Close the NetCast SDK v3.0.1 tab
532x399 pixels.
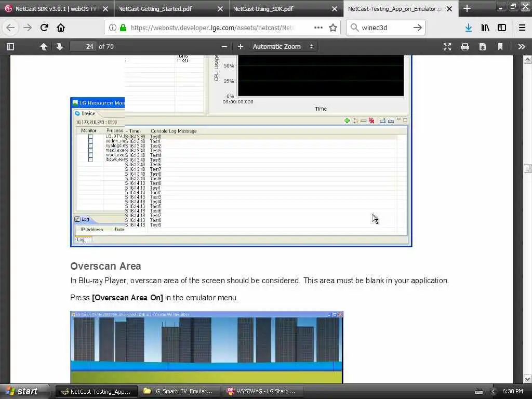point(105,9)
